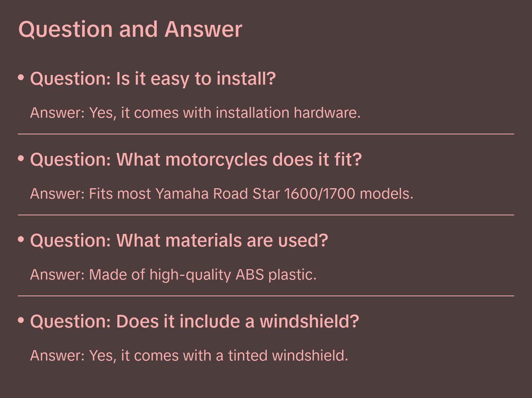This screenshot has width=532, height=398.
Task: Click the question "Is it easy to install?"
Action: [x=153, y=79]
